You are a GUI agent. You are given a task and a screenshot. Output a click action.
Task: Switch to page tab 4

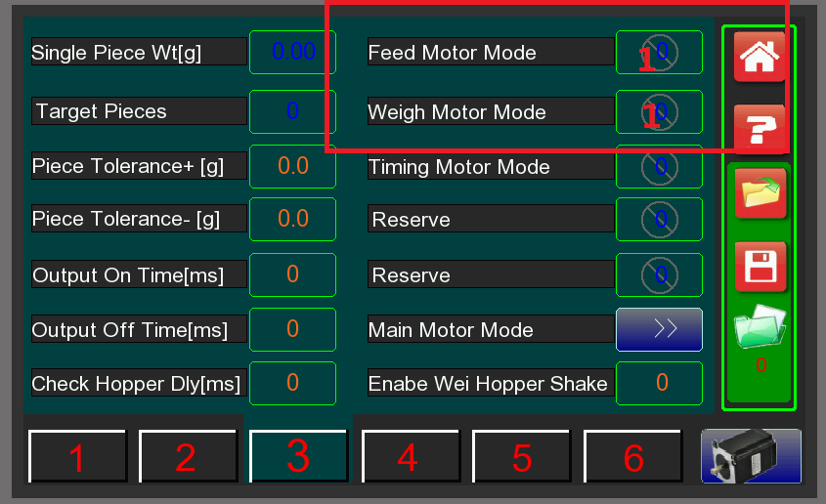coord(409,457)
